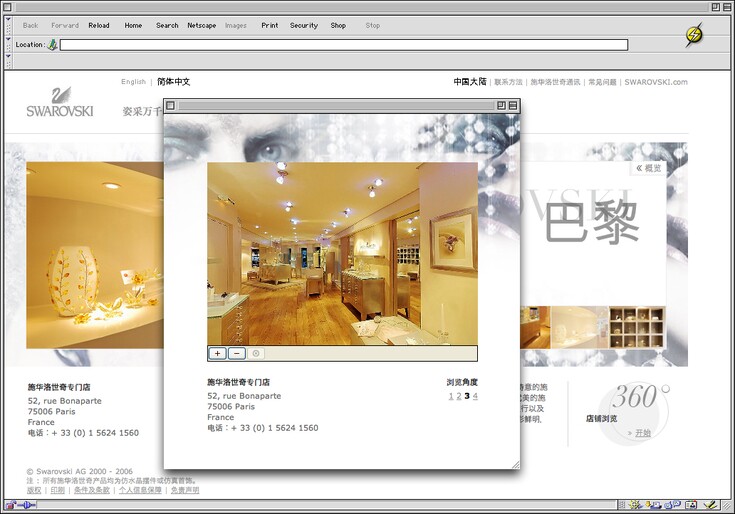Open the 条件及条款 terms footer link
This screenshot has height=514, width=735.
click(x=92, y=490)
